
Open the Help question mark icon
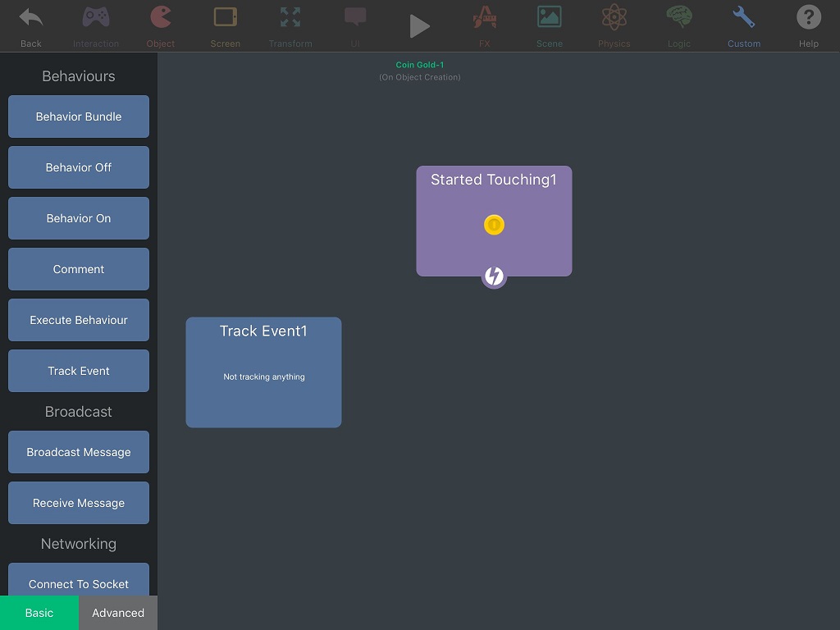coord(809,25)
